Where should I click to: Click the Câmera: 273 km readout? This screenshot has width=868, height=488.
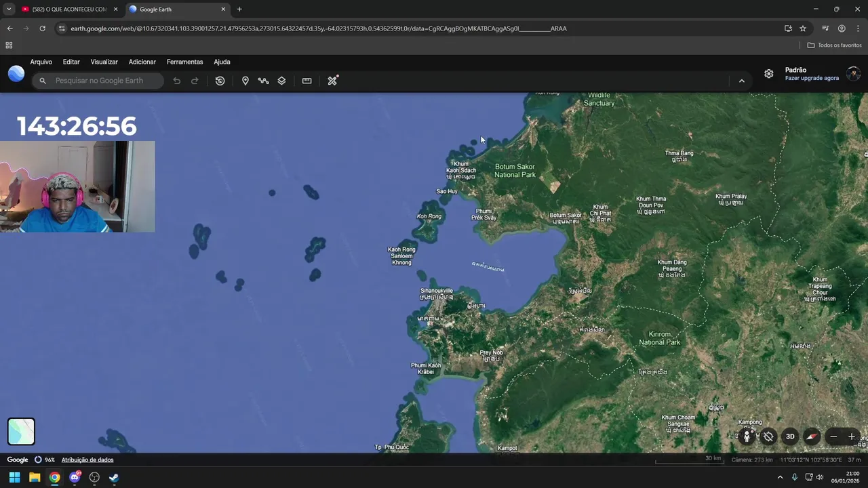[752, 460]
